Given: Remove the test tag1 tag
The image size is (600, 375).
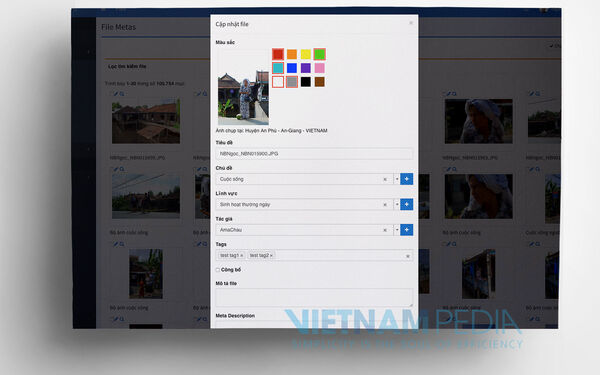Looking at the screenshot, I should (x=241, y=255).
